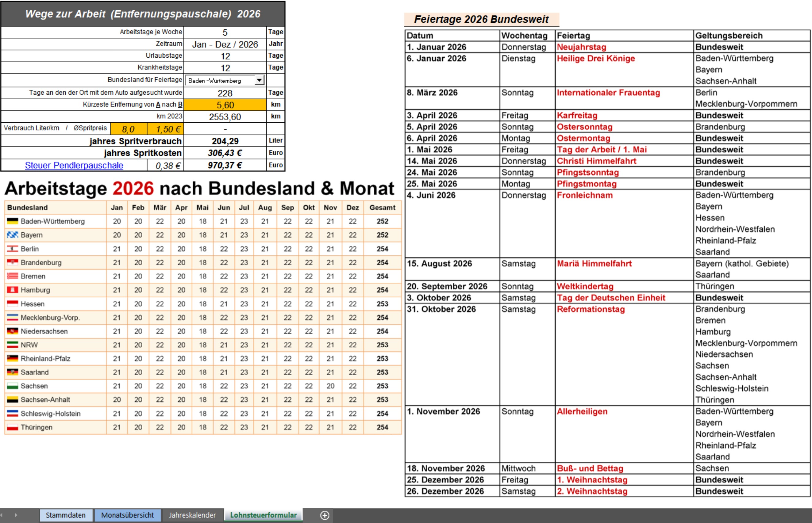Click the 1,50 € Spritpreis cell
Viewport: 812px width, 523px height.
tap(165, 129)
